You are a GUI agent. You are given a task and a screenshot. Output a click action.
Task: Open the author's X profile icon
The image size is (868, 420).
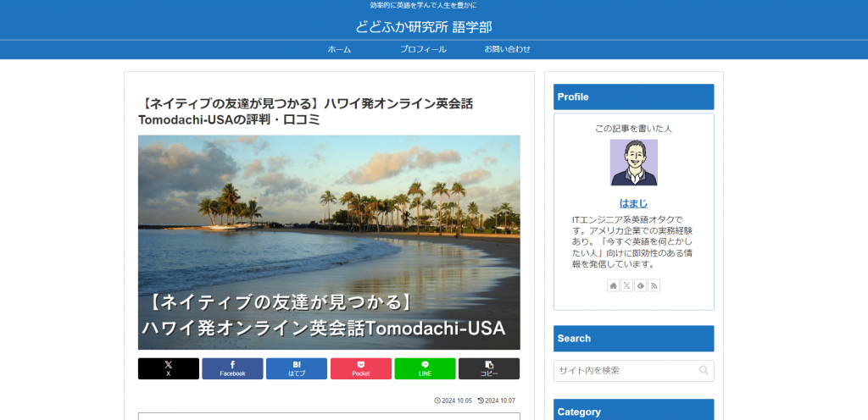[x=626, y=285]
